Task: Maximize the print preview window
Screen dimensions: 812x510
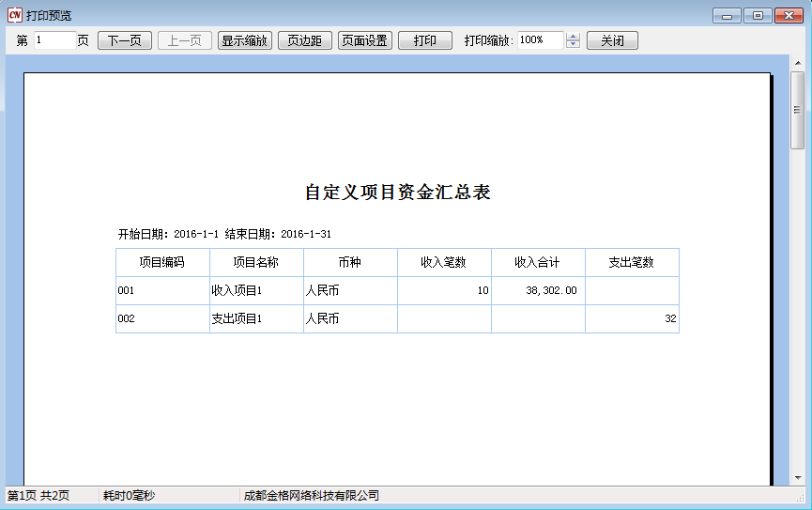Action: [758, 15]
